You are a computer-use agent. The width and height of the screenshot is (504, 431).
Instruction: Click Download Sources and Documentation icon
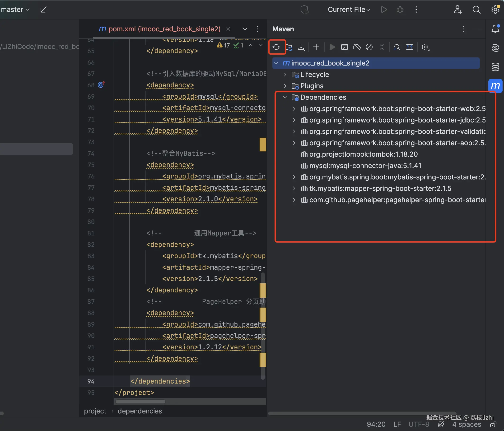click(301, 47)
